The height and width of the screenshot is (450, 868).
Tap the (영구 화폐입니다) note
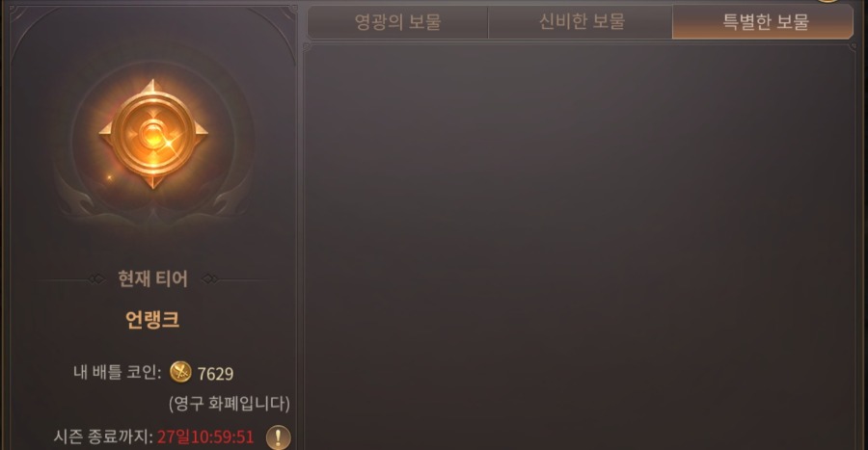pyautogui.click(x=230, y=403)
